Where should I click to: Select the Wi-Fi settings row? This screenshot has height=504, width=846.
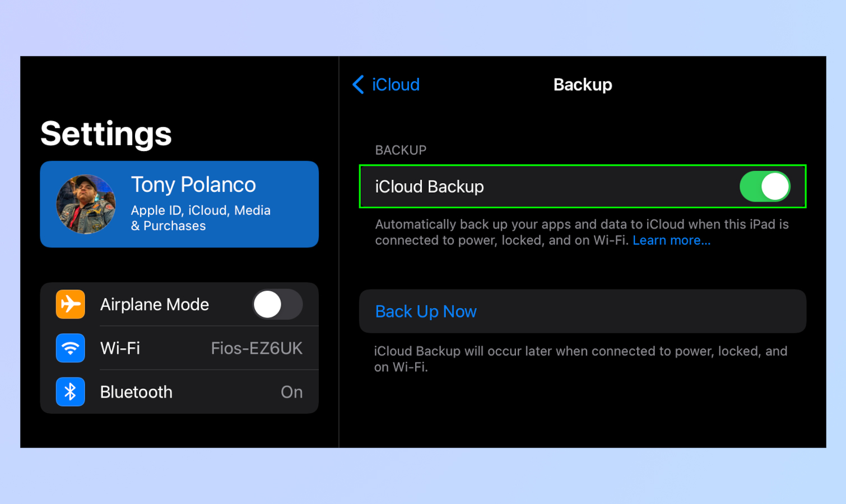pyautogui.click(x=179, y=348)
